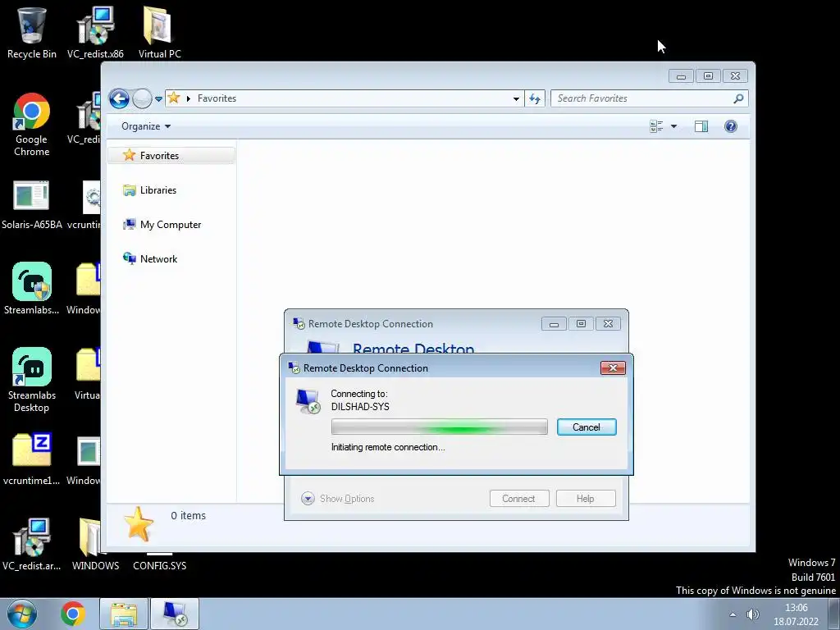Refresh the Favorites folder view
Viewport: 840px width, 630px height.
pos(535,98)
